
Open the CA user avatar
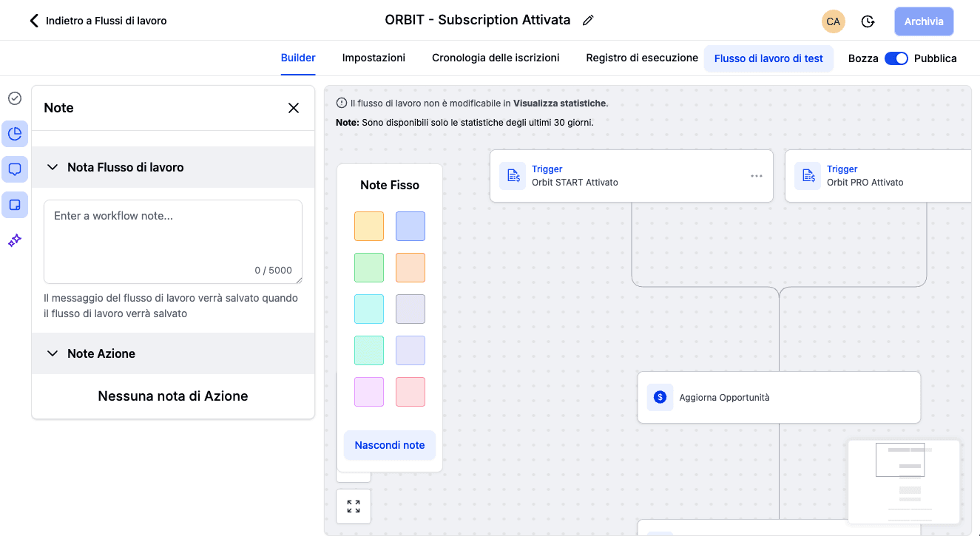[834, 21]
